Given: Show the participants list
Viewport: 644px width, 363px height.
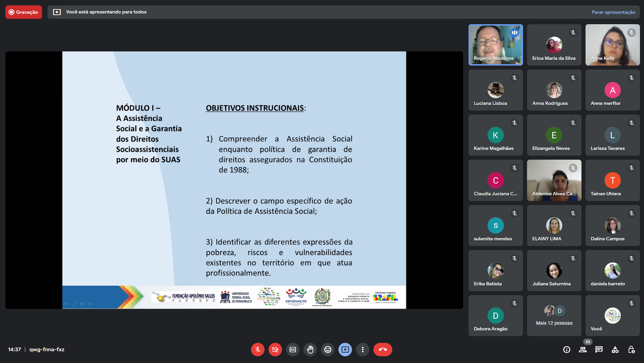Looking at the screenshot, I should [583, 350].
